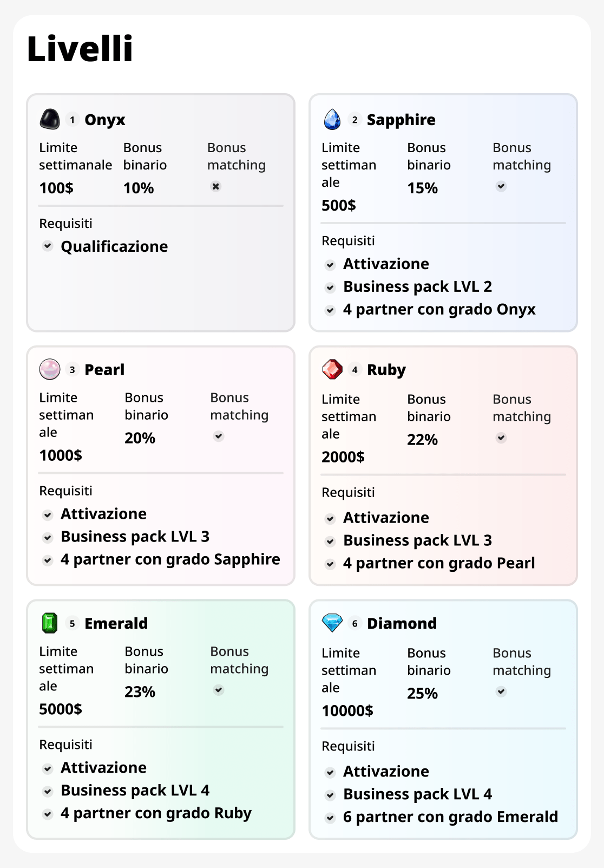The image size is (604, 868).
Task: Click the level 6 number badge
Action: [355, 624]
